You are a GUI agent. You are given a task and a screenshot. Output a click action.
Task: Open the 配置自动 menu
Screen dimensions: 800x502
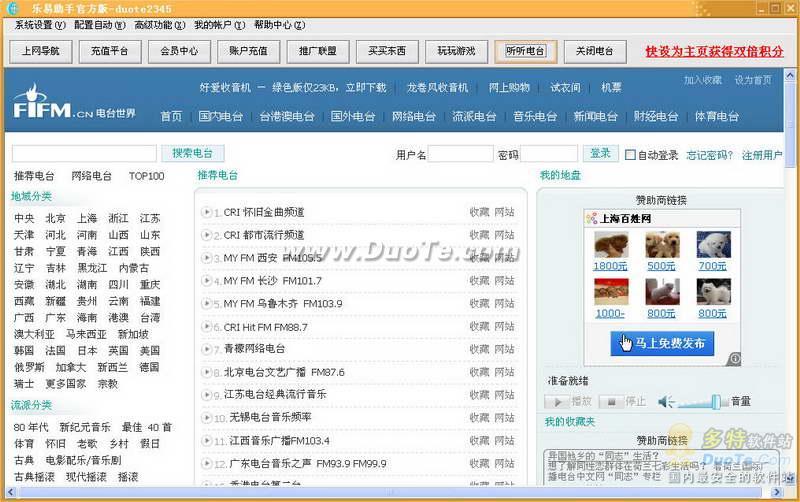99,25
